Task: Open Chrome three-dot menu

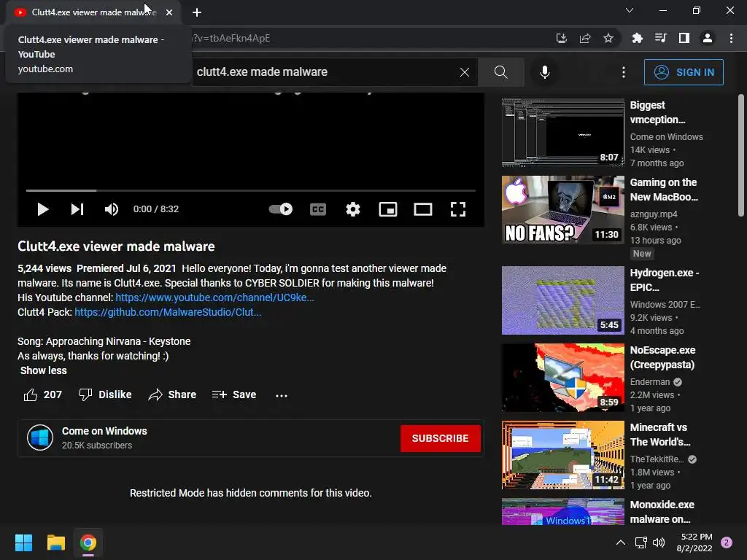Action: 731,38
